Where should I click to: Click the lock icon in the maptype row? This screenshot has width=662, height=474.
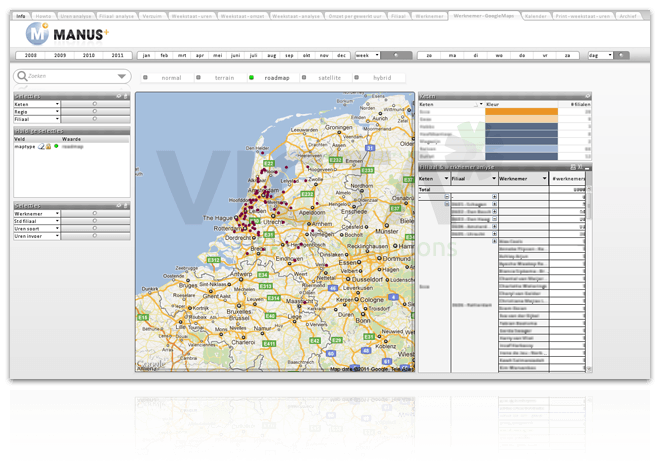49,146
